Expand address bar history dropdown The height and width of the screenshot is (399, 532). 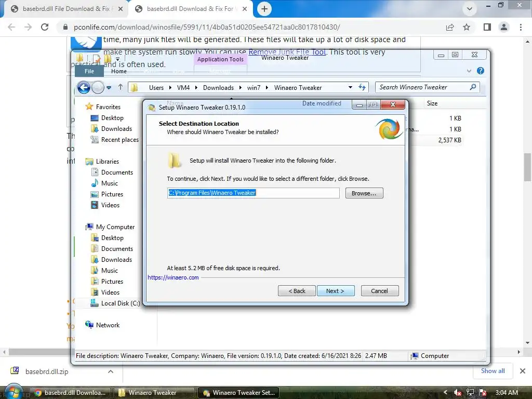350,87
